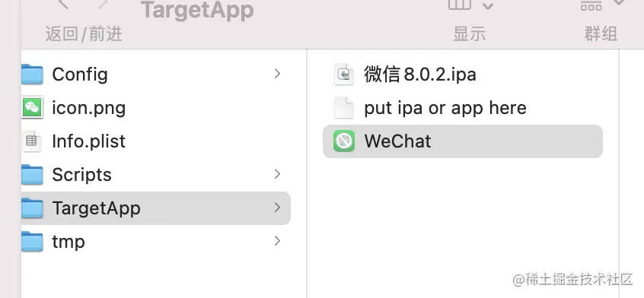Click the TargetApp folder icon
644x298 pixels.
(32, 208)
